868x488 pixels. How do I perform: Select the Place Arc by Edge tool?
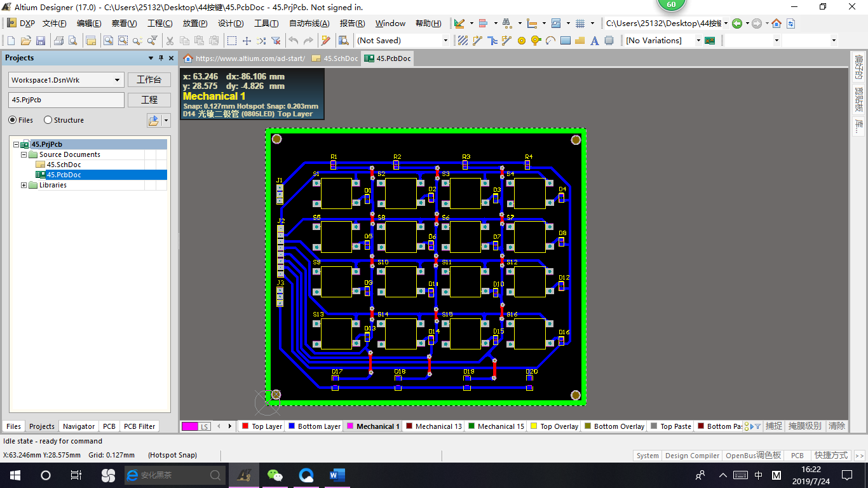550,41
